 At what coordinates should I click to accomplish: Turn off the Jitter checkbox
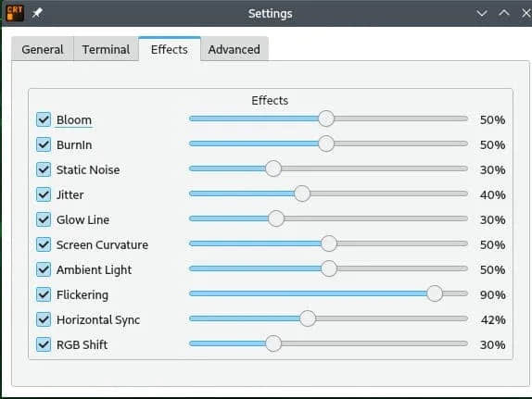coord(44,194)
